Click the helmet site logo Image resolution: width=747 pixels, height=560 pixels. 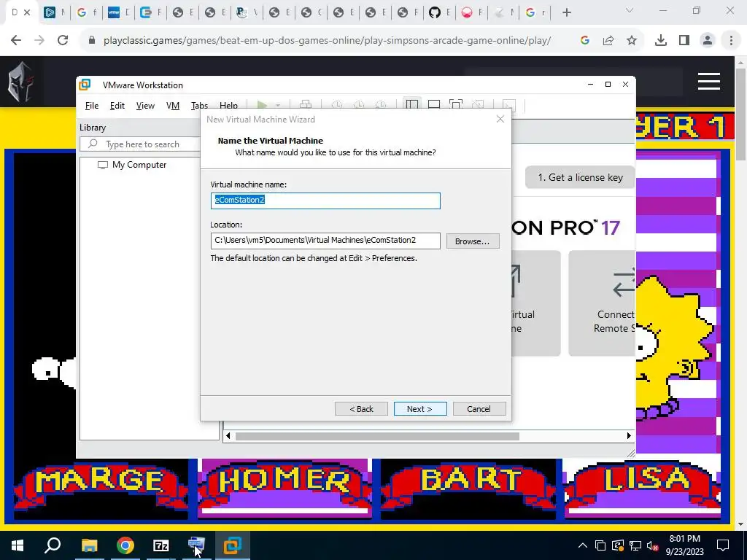tap(21, 82)
